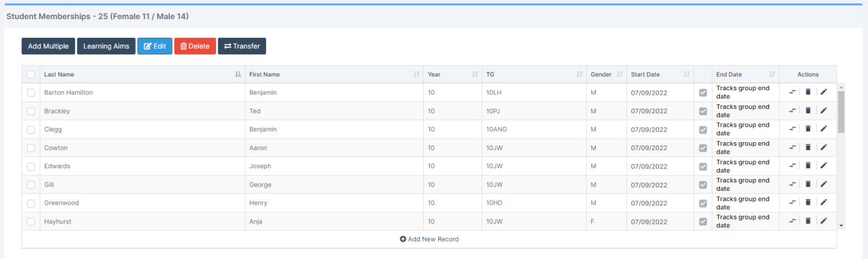
Task: Click the transfer arrows icon for Clegg row
Action: pos(793,129)
